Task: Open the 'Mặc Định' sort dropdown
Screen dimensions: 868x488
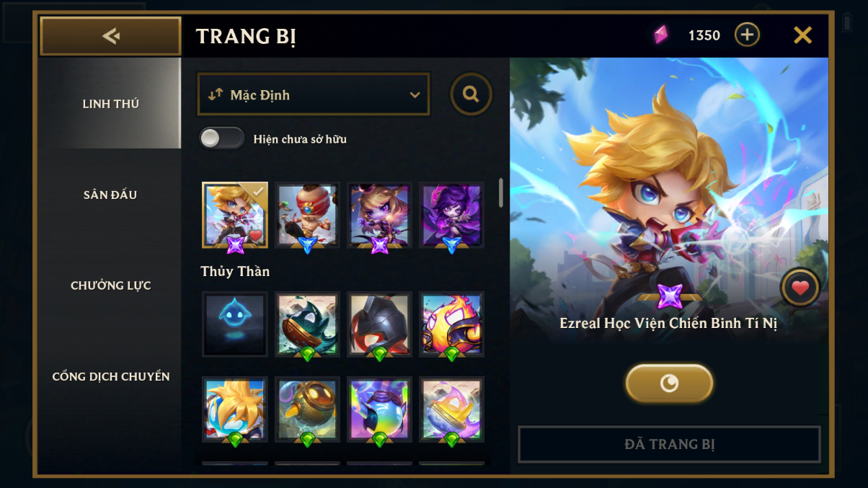Action: [314, 94]
